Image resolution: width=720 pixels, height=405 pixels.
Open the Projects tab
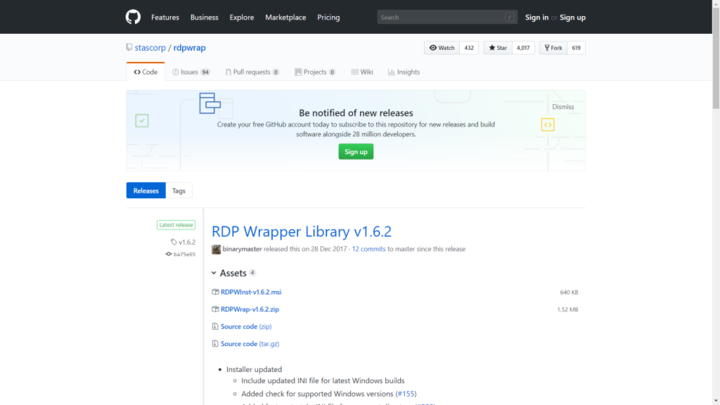coord(315,72)
